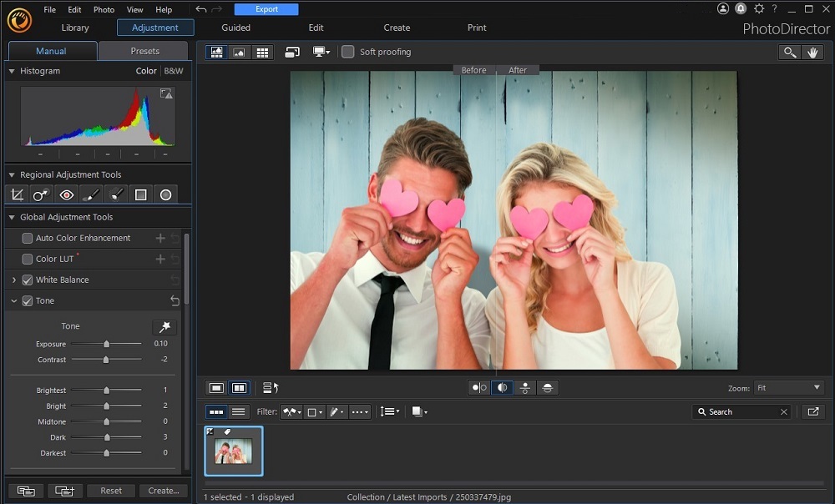Click the rotate photo icon
The width and height of the screenshot is (835, 504).
point(292,51)
